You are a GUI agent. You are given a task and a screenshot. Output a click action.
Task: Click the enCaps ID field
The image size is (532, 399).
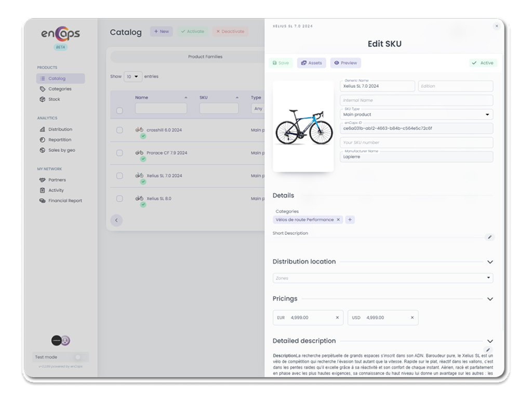pyautogui.click(x=416, y=129)
